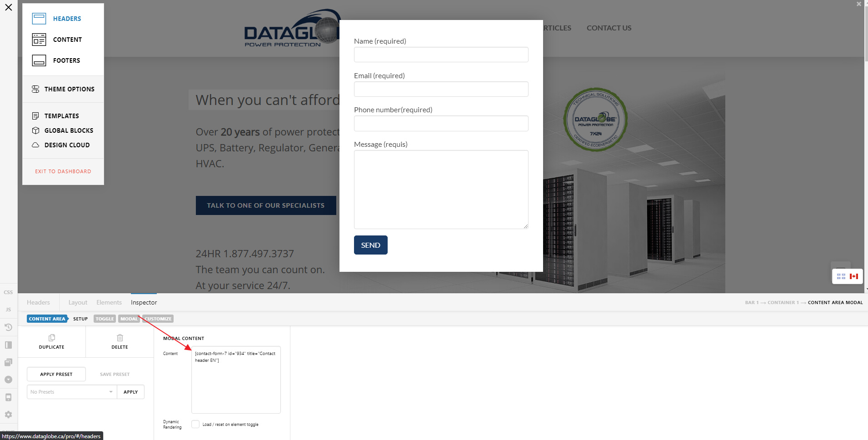Click the Save Preset button
Screen dimensions: 868x440
[115, 374]
